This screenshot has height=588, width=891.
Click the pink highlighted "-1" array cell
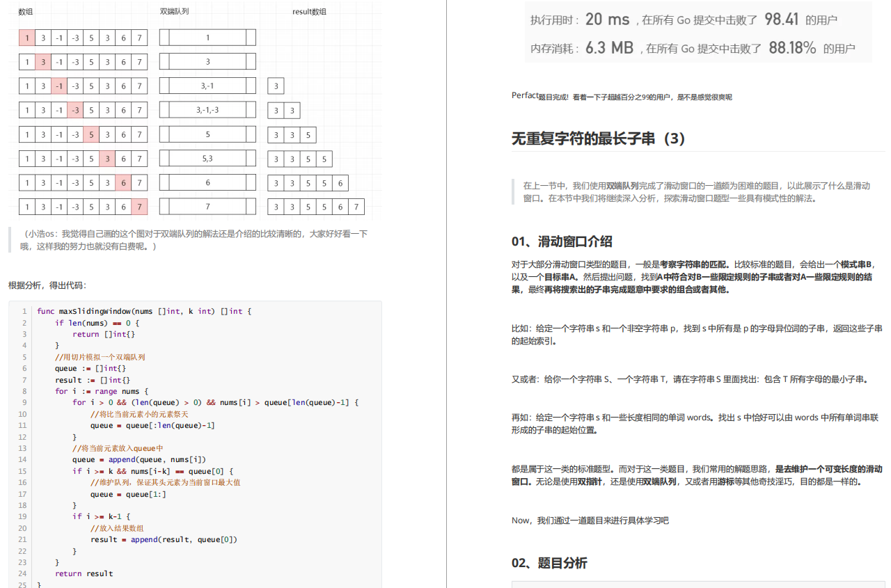pos(59,86)
